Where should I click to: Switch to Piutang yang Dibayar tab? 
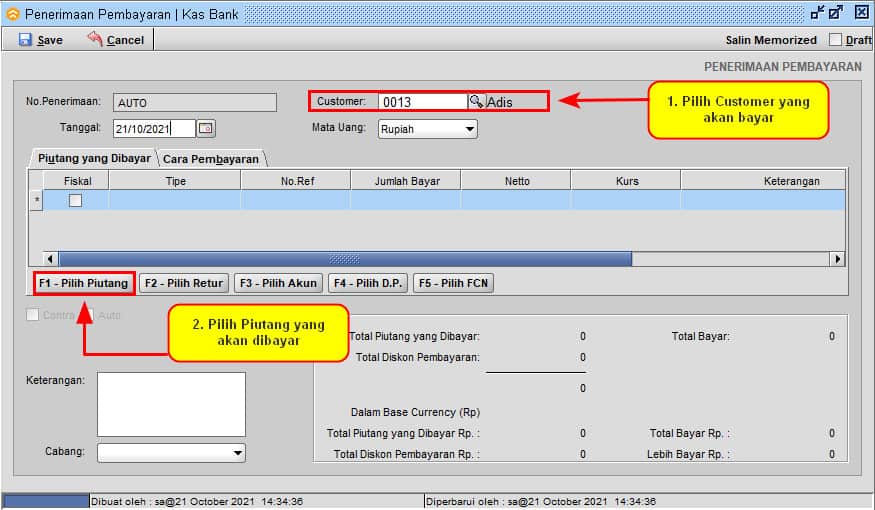[x=92, y=158]
